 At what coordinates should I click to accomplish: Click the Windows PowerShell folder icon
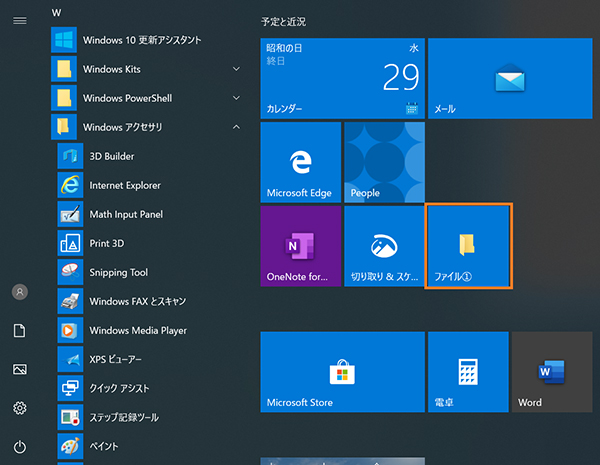tap(64, 98)
